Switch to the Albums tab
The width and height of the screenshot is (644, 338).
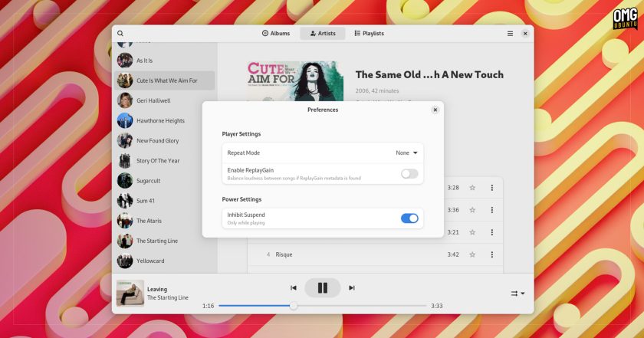(276, 33)
